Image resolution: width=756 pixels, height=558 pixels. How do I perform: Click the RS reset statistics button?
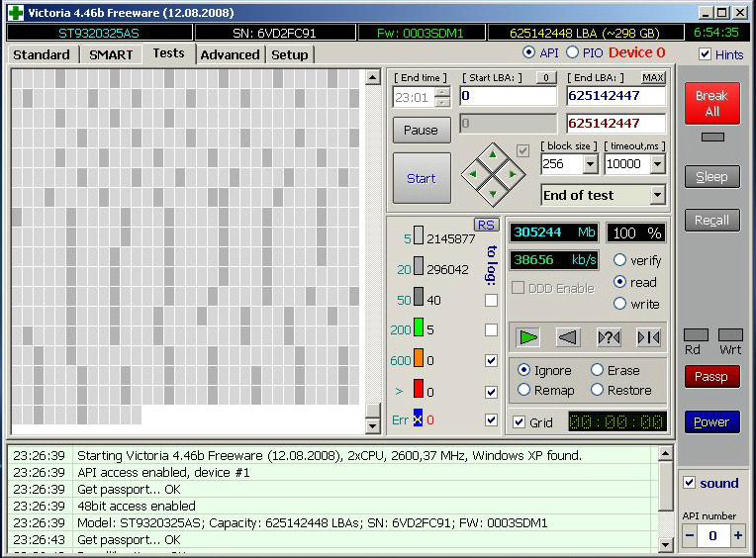[486, 225]
